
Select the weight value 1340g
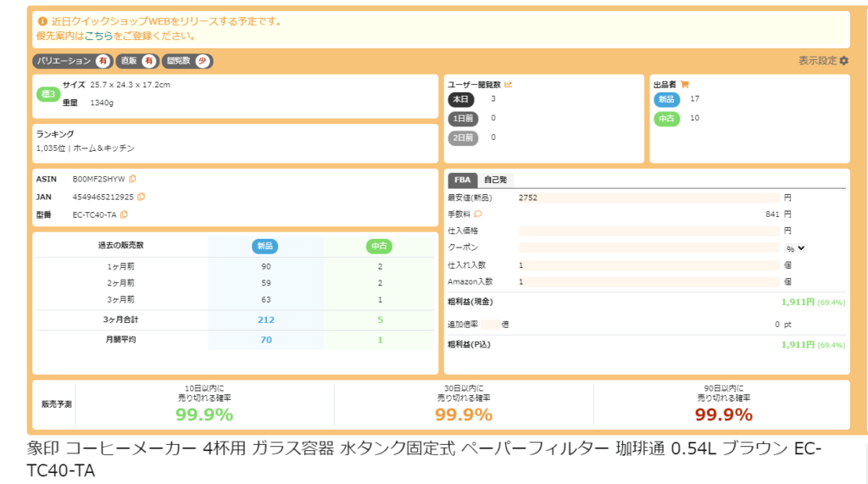102,103
